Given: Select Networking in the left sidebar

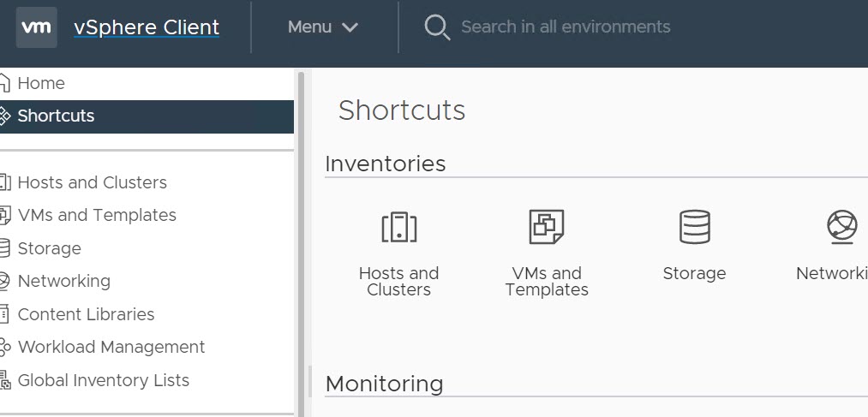Looking at the screenshot, I should 63,281.
